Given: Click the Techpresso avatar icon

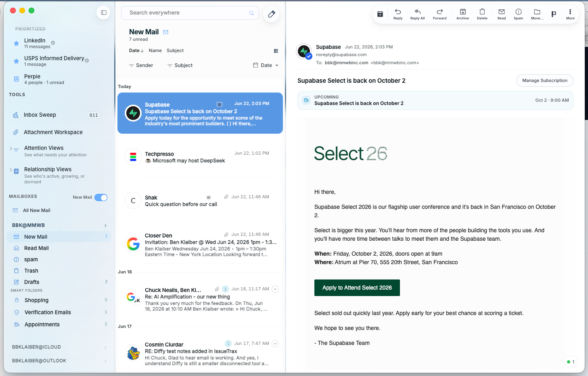Looking at the screenshot, I should pyautogui.click(x=133, y=157).
